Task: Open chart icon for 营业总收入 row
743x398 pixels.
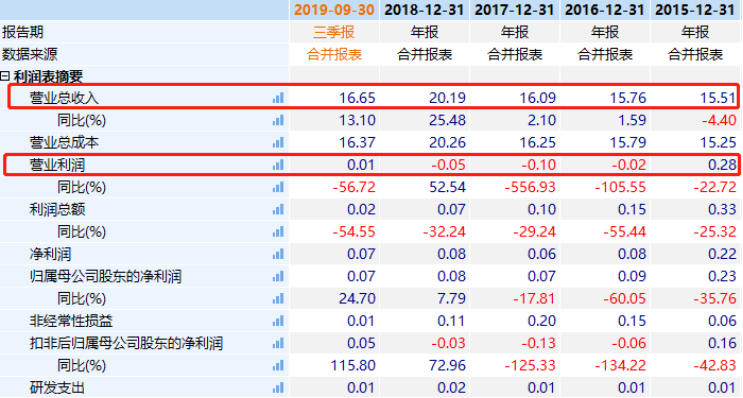Action: tap(278, 98)
